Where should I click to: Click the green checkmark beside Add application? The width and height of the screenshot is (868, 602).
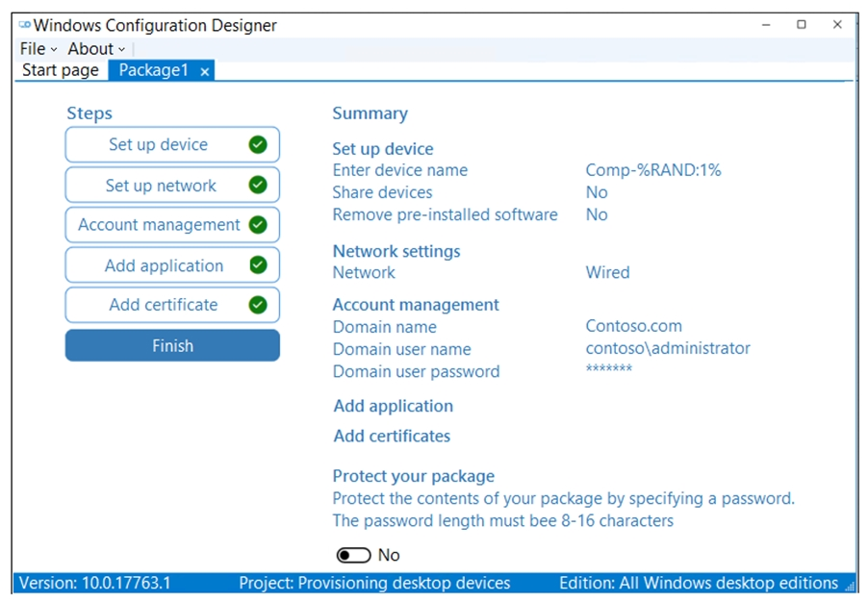point(258,264)
